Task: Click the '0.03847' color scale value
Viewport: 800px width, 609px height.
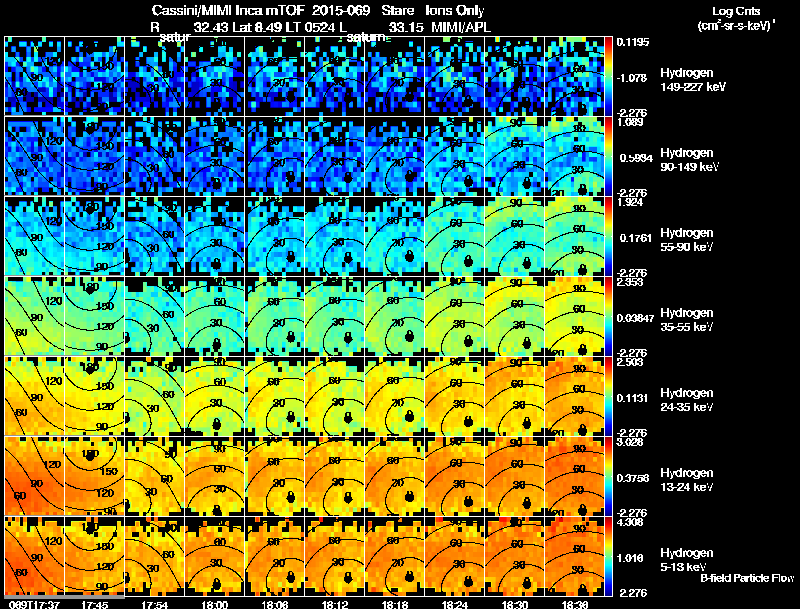Action: coord(635,318)
